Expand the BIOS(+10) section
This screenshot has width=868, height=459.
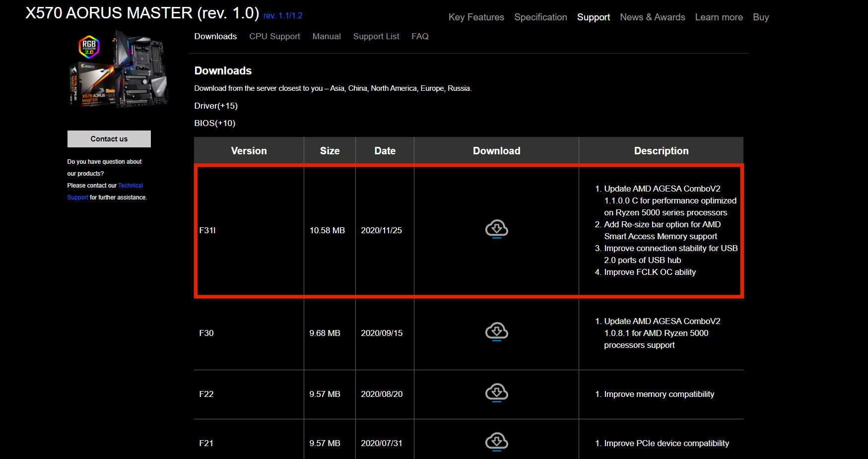click(214, 123)
